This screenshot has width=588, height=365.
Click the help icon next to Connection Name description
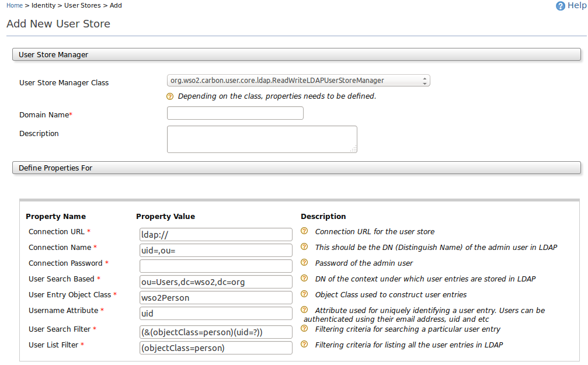click(304, 247)
